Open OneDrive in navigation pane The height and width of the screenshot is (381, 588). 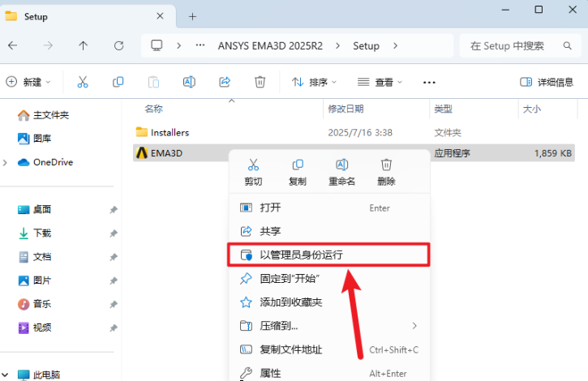click(x=45, y=162)
